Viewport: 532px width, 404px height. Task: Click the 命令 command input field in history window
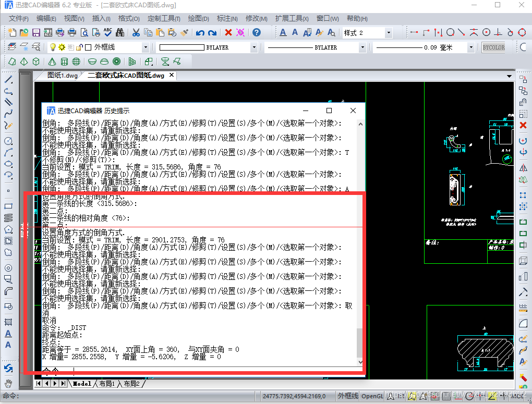(x=203, y=371)
